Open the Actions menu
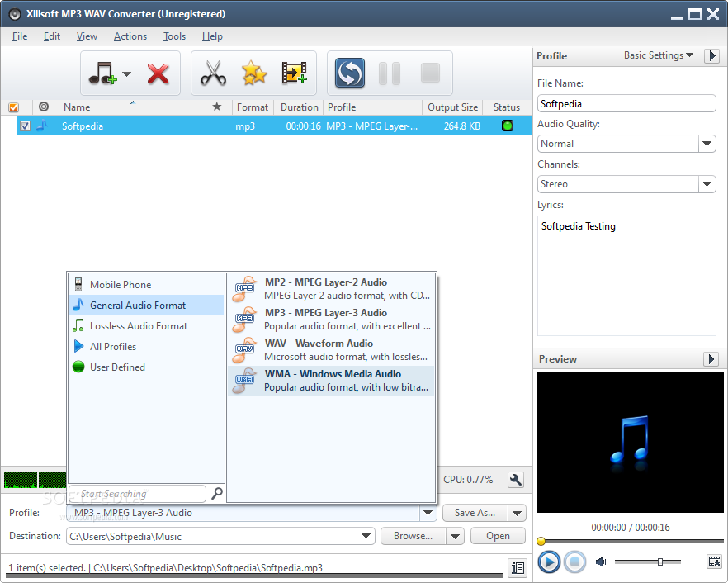The width and height of the screenshot is (728, 583). [x=130, y=36]
